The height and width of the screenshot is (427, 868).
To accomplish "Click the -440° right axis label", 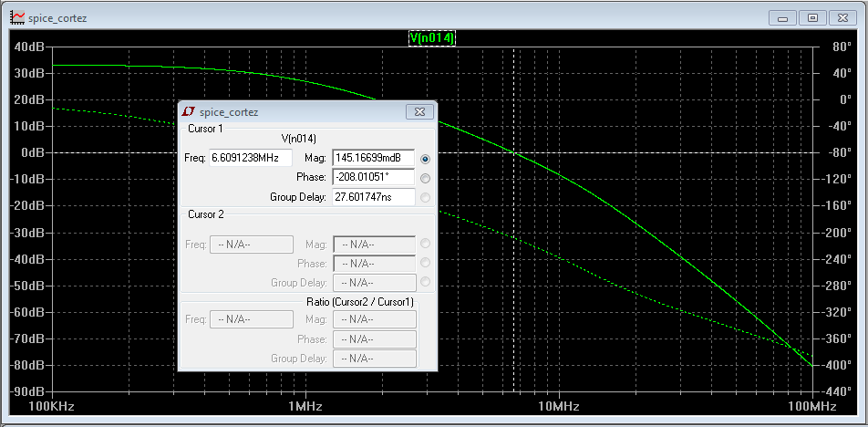I will tap(835, 391).
